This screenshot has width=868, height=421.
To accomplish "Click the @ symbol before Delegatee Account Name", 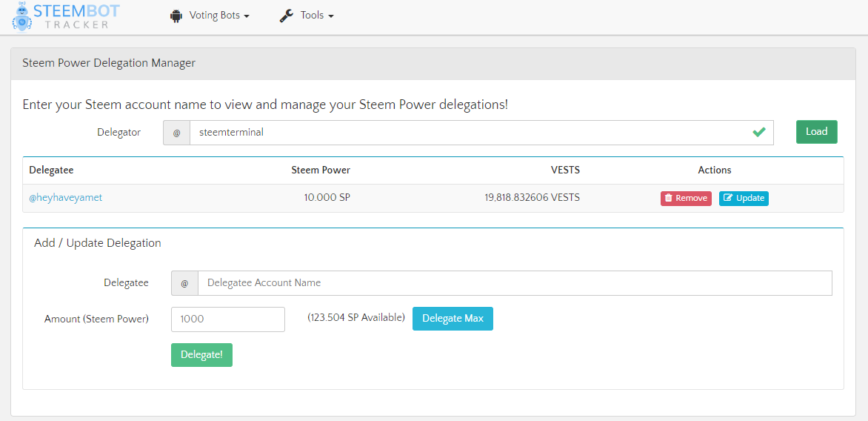I will tap(184, 283).
